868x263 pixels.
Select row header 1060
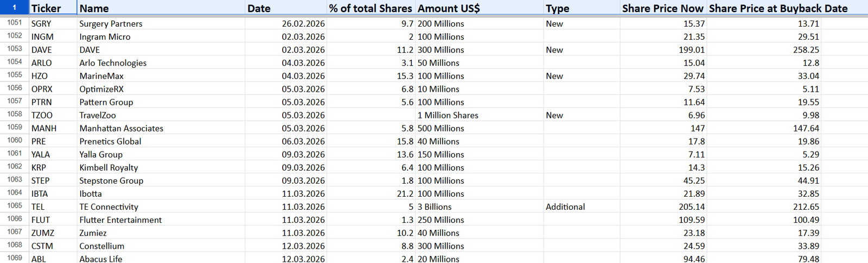pyautogui.click(x=15, y=140)
